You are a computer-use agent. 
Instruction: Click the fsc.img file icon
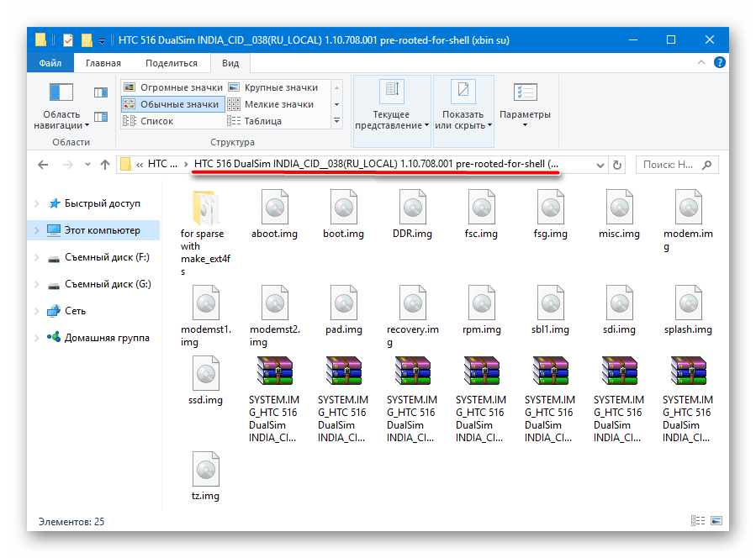click(481, 208)
